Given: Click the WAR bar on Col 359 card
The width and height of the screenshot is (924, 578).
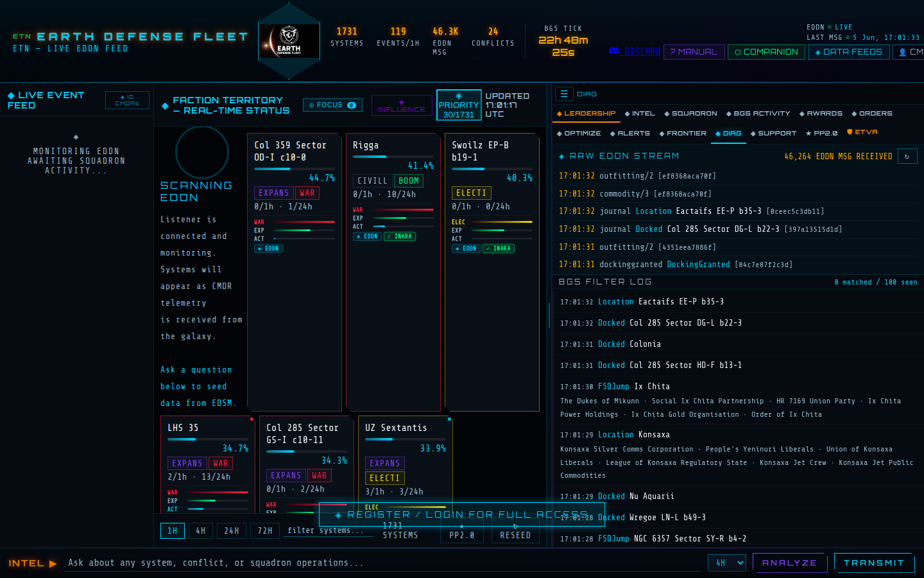Looking at the screenshot, I should point(304,222).
